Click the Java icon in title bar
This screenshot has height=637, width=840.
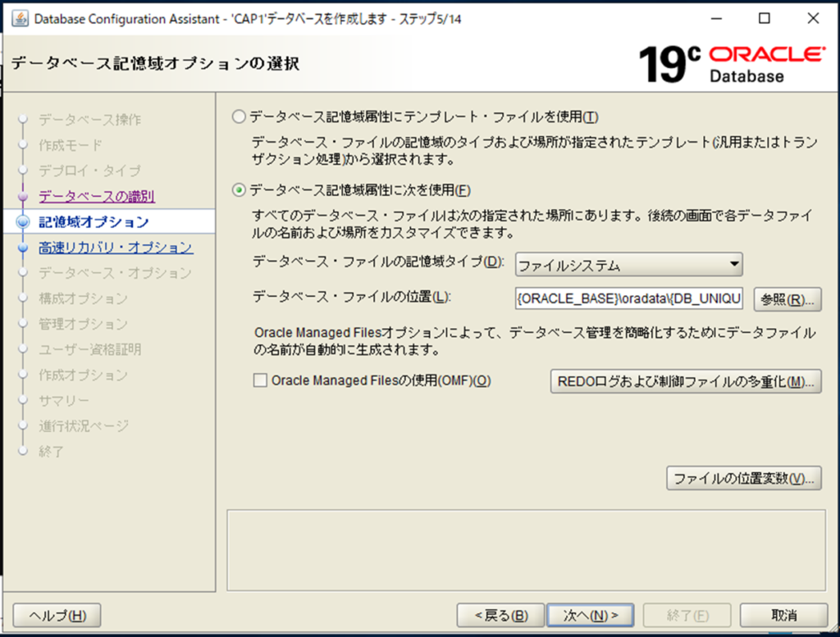click(x=19, y=19)
